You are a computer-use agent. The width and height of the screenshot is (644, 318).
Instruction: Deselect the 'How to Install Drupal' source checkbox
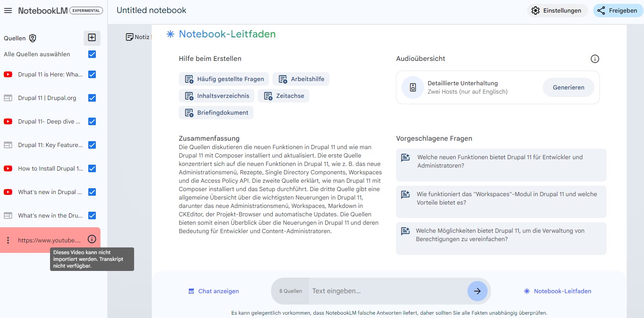[92, 168]
